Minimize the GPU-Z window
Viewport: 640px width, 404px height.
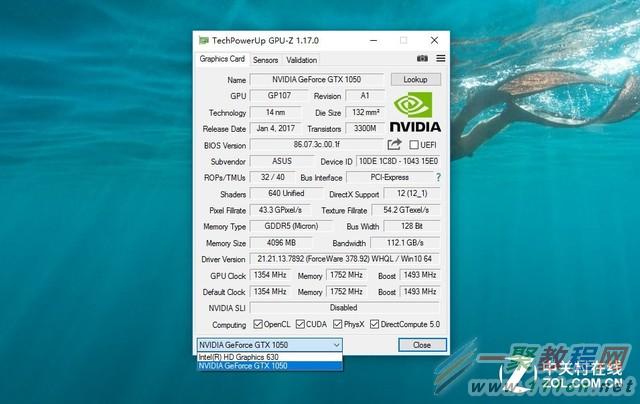tap(373, 40)
